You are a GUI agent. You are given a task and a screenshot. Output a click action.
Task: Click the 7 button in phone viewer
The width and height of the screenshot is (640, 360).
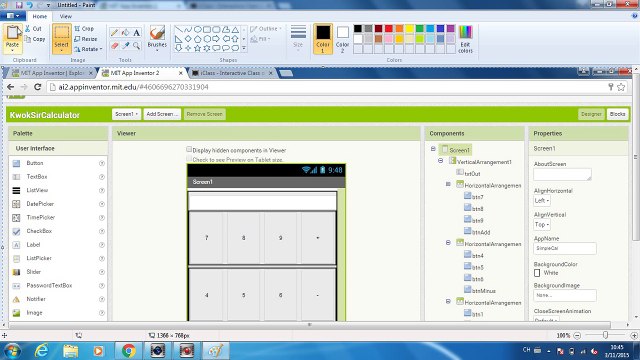207,238
